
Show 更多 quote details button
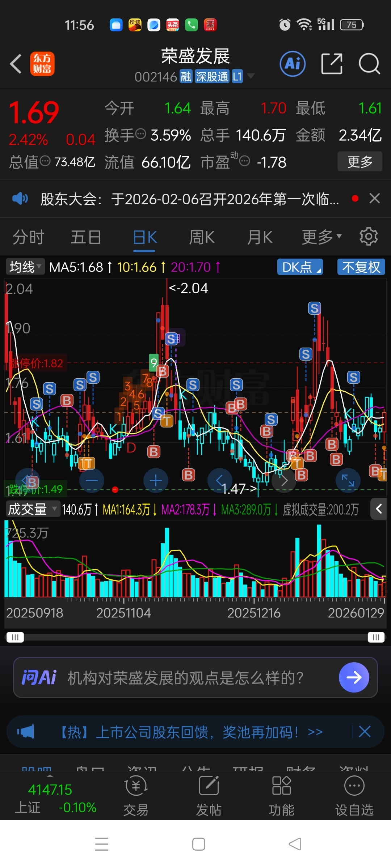[360, 161]
